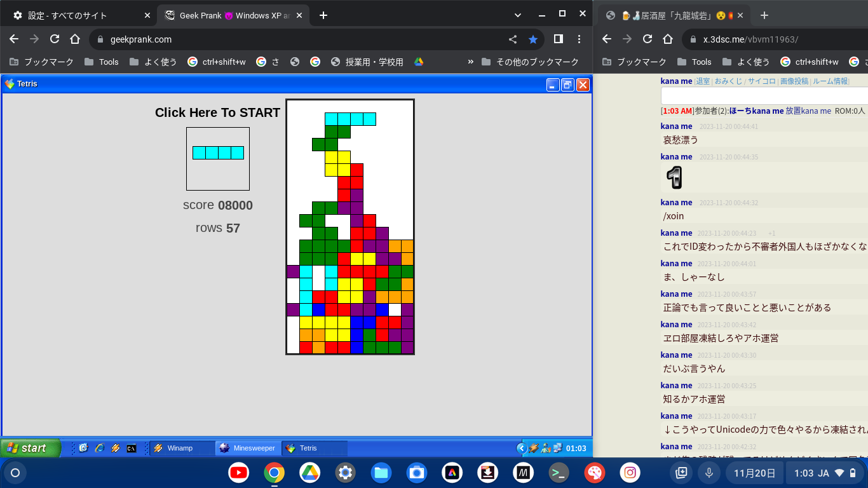868x488 pixels.
Task: Open the よく使う bookmark folder in left window
Action: (x=153, y=62)
